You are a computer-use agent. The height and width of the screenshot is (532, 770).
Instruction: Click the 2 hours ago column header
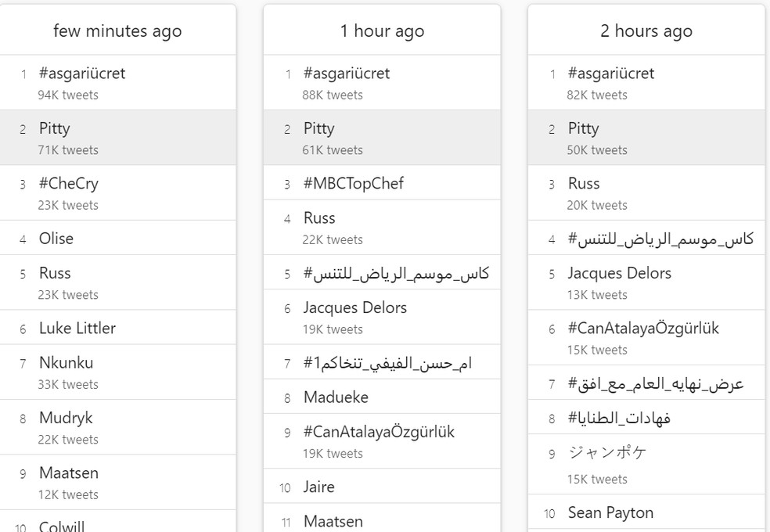click(646, 31)
